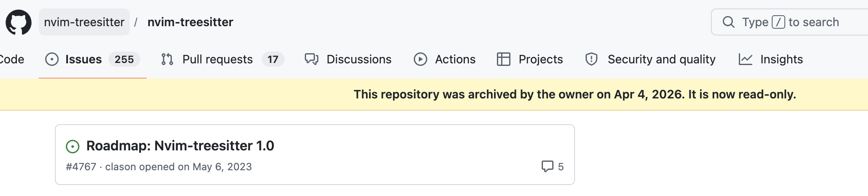Viewport: 868px width, 196px height.
Task: Click the Security shield icon
Action: pyautogui.click(x=591, y=59)
